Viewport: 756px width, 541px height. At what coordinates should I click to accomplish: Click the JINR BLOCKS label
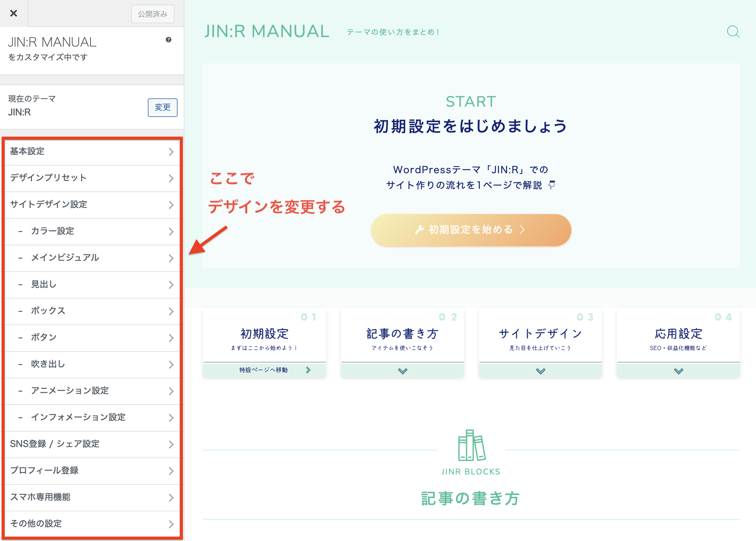pyautogui.click(x=471, y=472)
